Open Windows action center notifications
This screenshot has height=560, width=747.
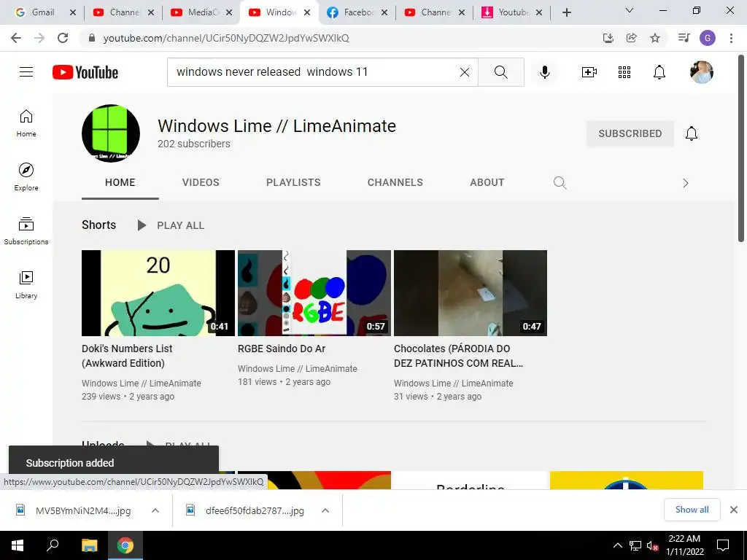point(723,545)
